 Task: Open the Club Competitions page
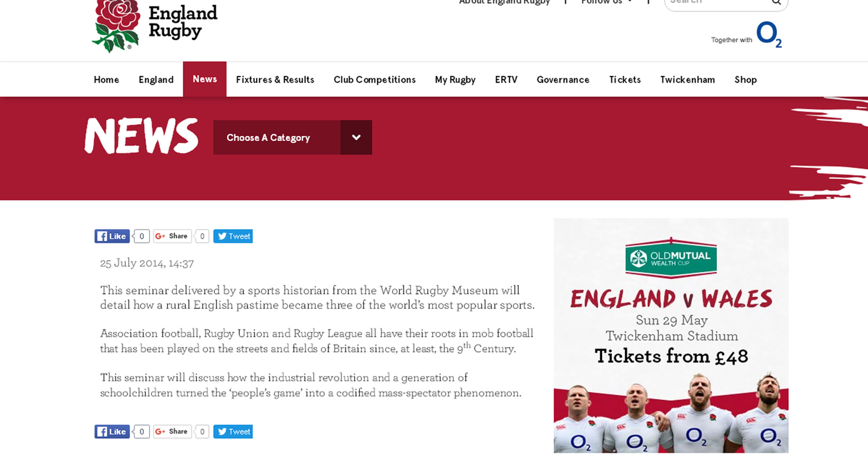tap(375, 80)
